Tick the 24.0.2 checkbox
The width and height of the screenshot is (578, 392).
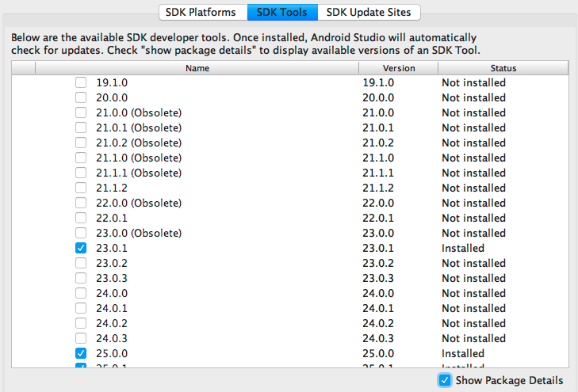(81, 324)
